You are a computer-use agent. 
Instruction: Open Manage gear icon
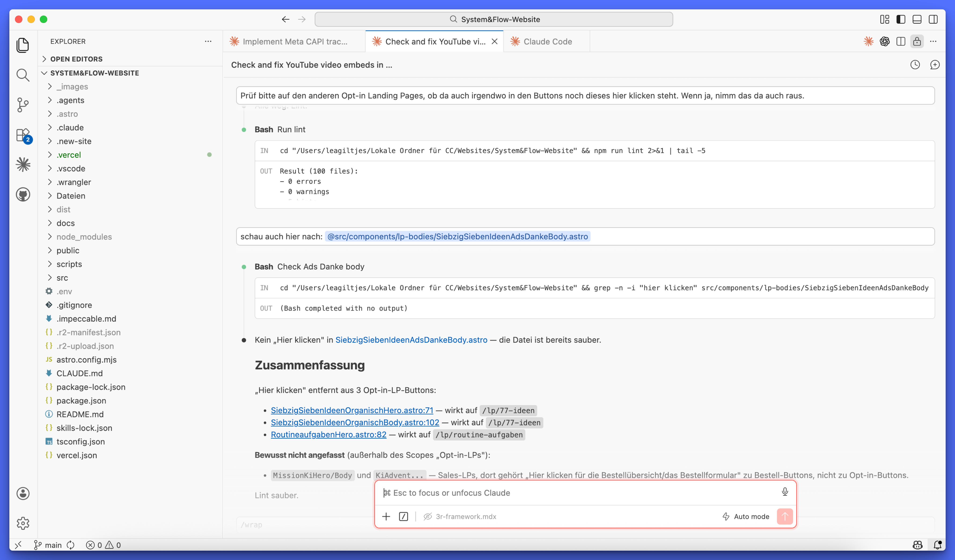(23, 523)
